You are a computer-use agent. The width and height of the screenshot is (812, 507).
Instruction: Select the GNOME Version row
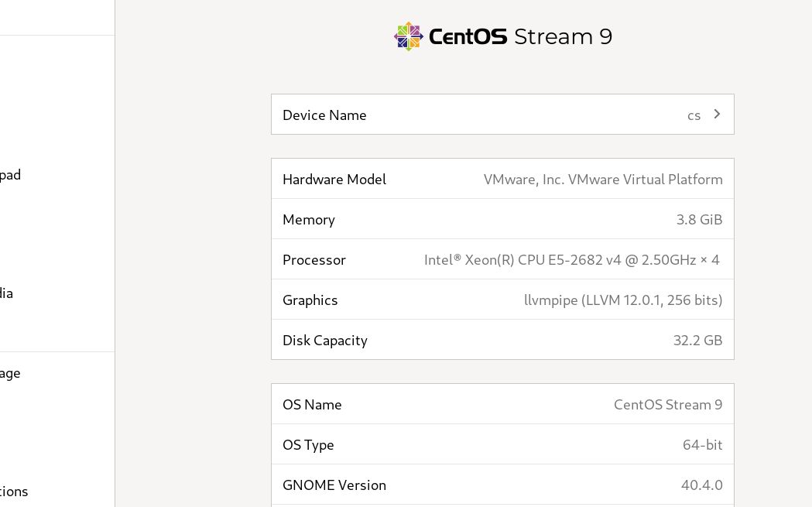click(502, 485)
